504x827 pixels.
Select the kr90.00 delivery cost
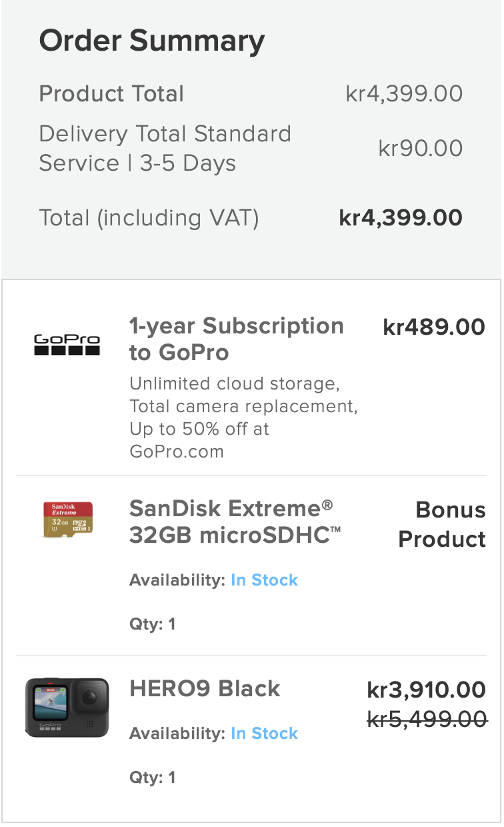pos(421,148)
